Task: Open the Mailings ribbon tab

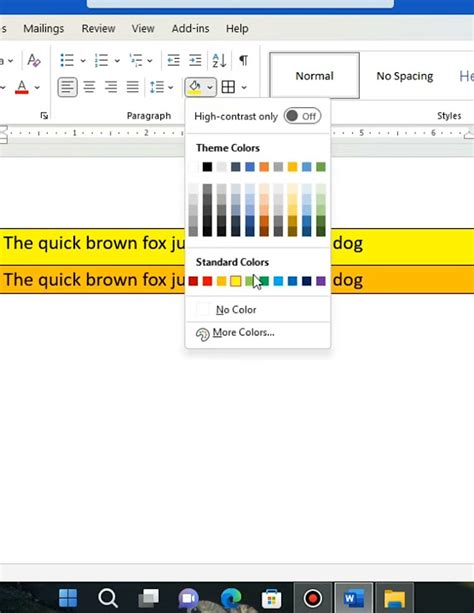Action: coord(43,29)
